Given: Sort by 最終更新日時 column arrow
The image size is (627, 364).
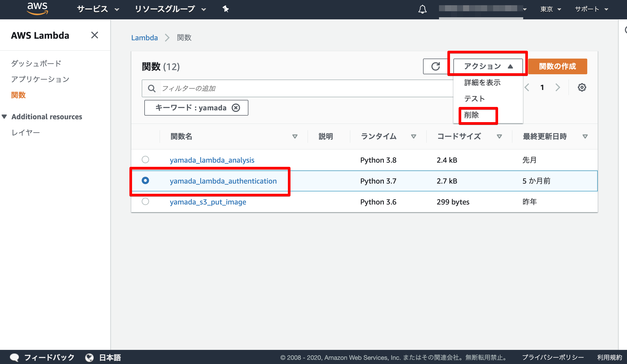Looking at the screenshot, I should (x=585, y=136).
